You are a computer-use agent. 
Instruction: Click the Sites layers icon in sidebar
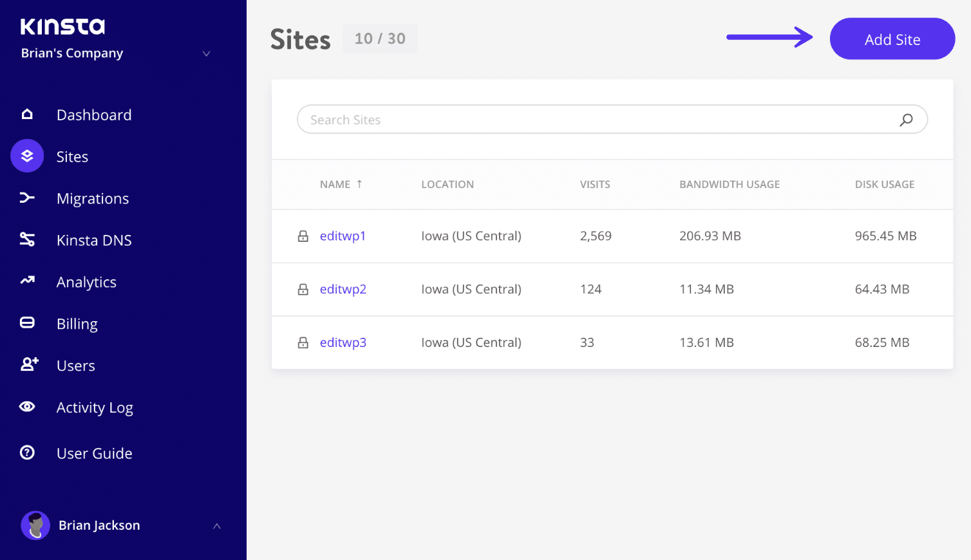tap(27, 156)
